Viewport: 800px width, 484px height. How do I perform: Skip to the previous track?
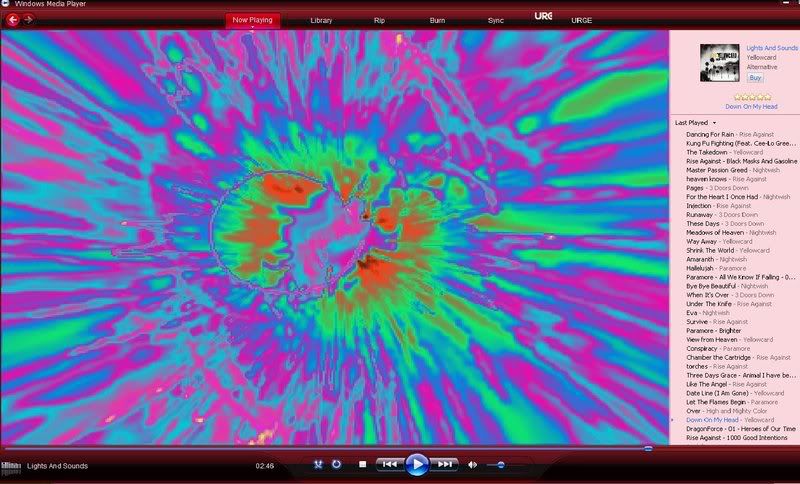pos(390,465)
